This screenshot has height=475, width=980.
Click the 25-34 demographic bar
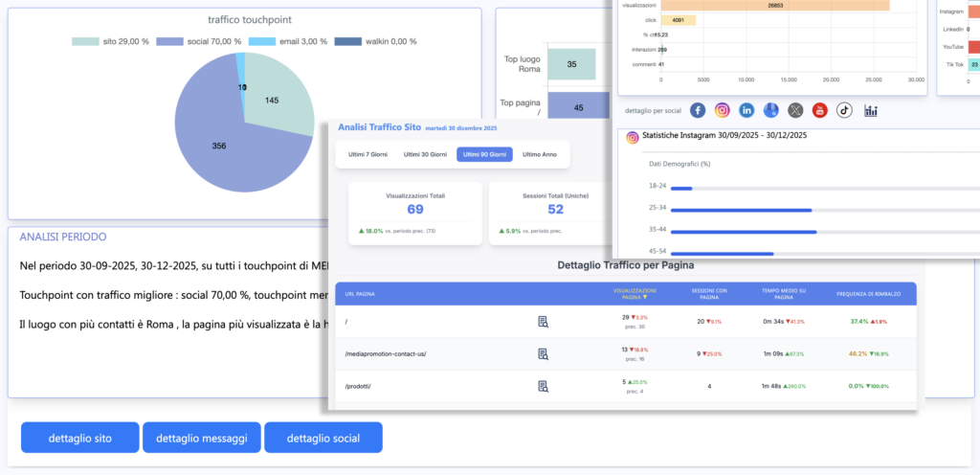[x=742, y=210]
